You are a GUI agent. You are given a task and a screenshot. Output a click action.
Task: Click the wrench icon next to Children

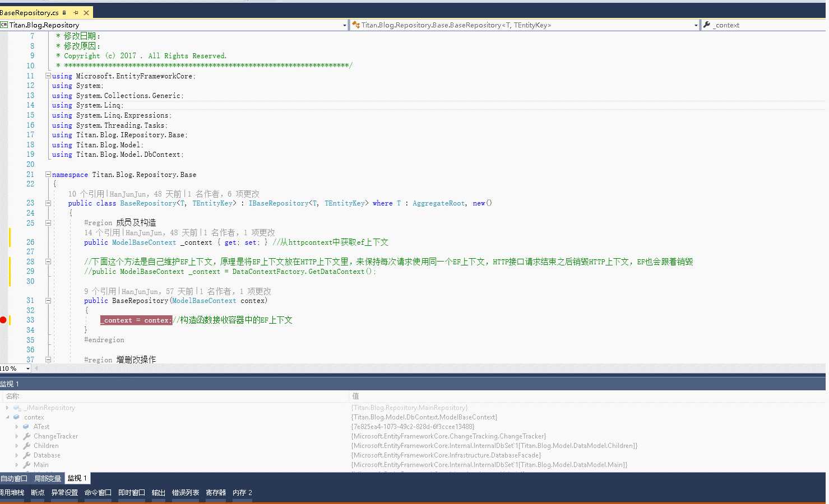point(26,446)
